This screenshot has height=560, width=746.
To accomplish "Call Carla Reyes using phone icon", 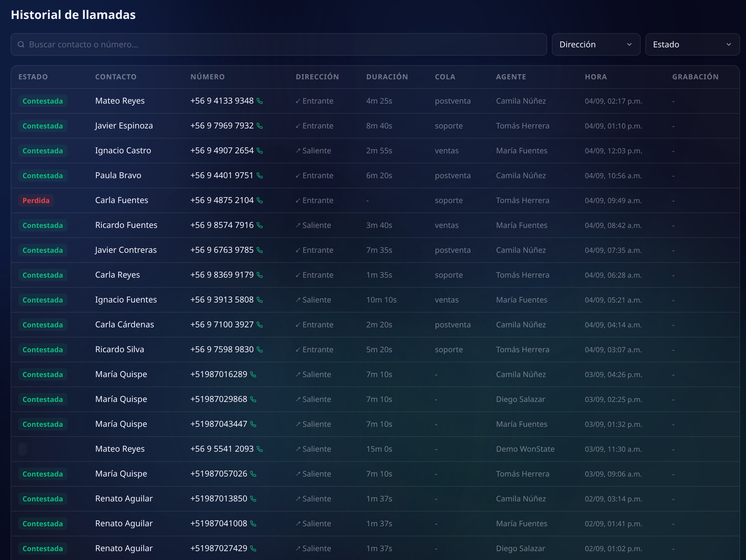I will (x=260, y=275).
